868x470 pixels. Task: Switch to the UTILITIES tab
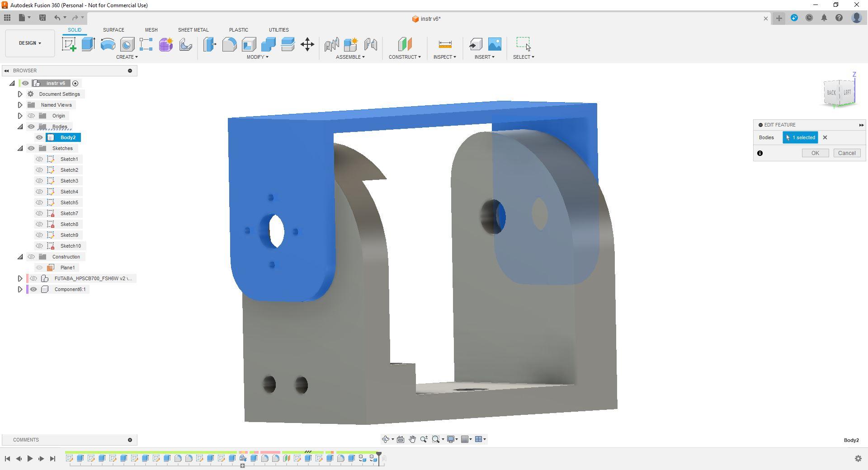click(x=279, y=30)
